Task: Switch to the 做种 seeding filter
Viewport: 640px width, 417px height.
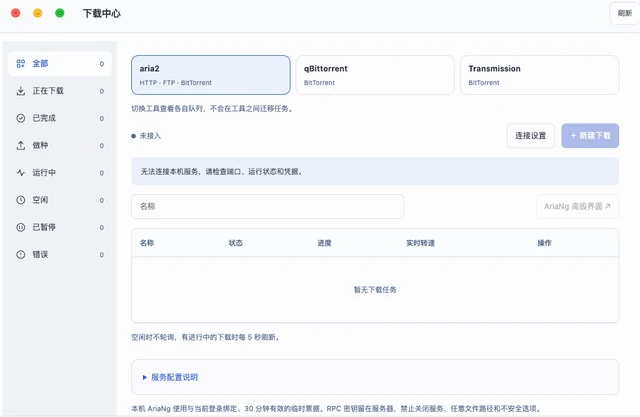Action: (x=60, y=145)
